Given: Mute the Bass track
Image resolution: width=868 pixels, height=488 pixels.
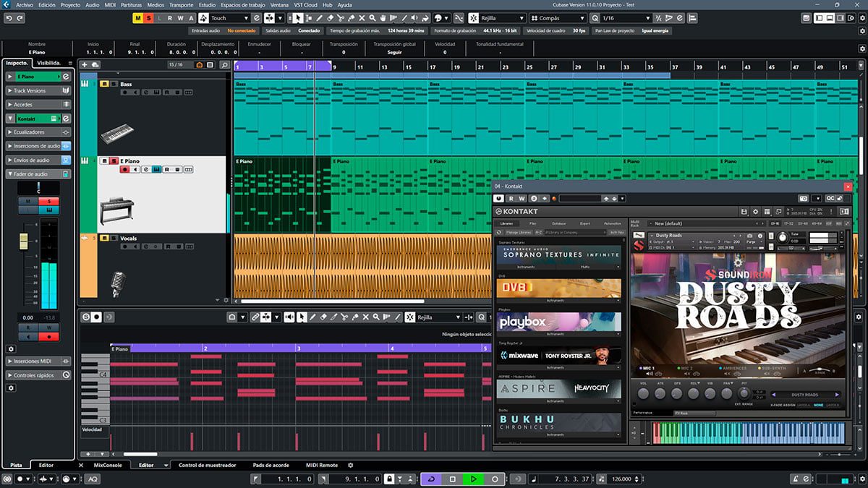Looking at the screenshot, I should coord(104,84).
